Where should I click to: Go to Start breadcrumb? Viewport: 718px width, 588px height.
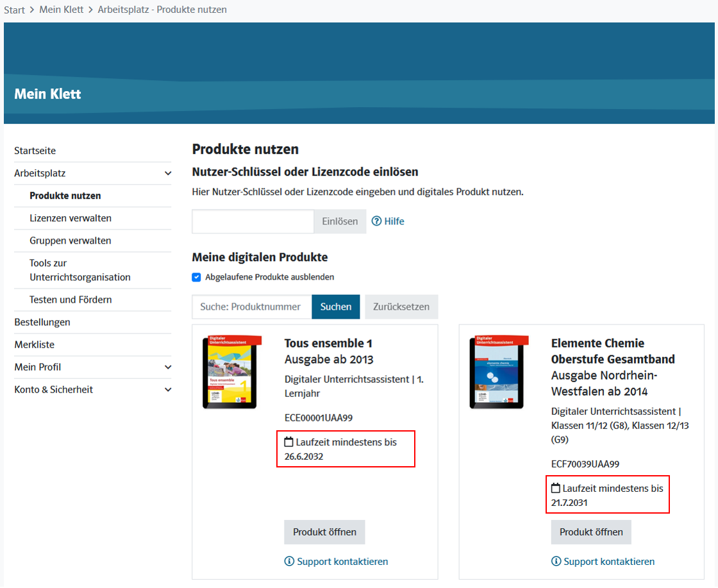(x=15, y=10)
